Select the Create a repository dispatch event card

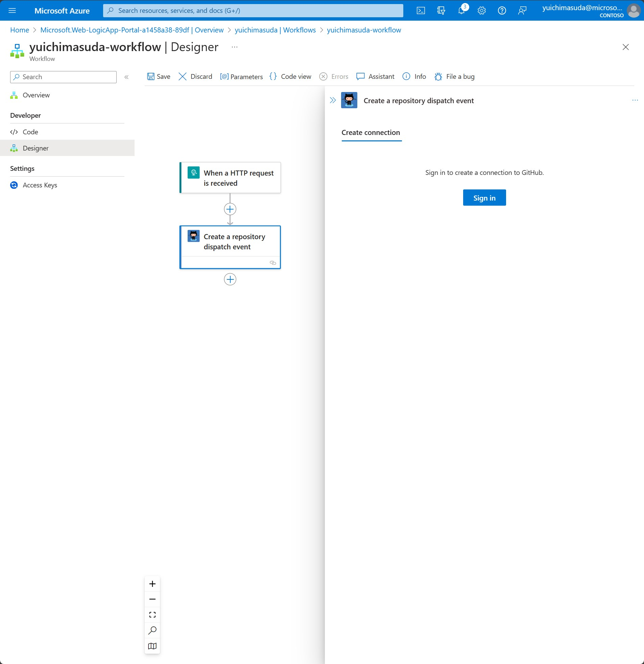click(230, 247)
